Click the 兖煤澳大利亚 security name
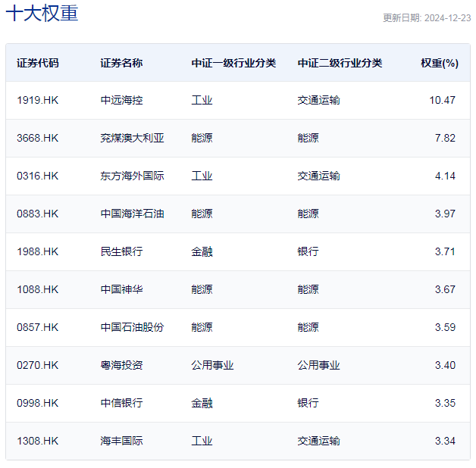The height and width of the screenshot is (468, 476). point(132,138)
